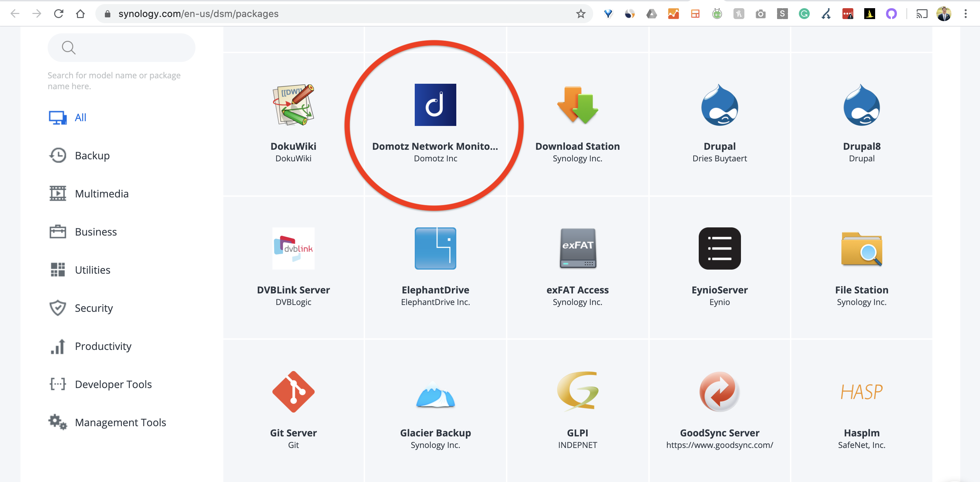Reload the page in the browser
This screenshot has height=482, width=980.
pyautogui.click(x=59, y=14)
